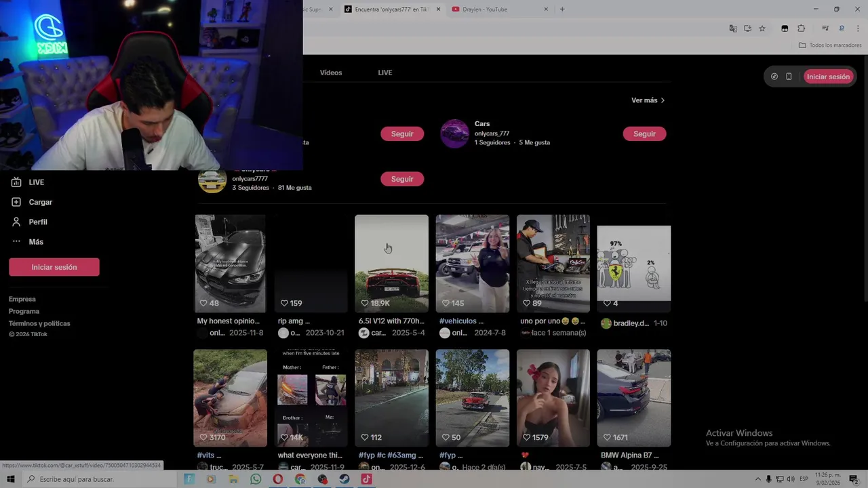Open Windows Start menu

pos(11,479)
